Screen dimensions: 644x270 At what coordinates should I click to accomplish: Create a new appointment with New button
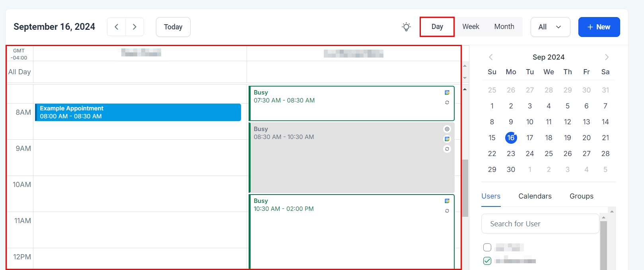click(599, 27)
